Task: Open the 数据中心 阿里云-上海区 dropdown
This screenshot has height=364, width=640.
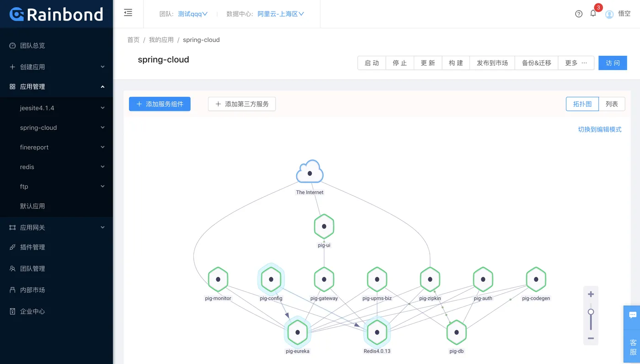Action: pyautogui.click(x=281, y=14)
